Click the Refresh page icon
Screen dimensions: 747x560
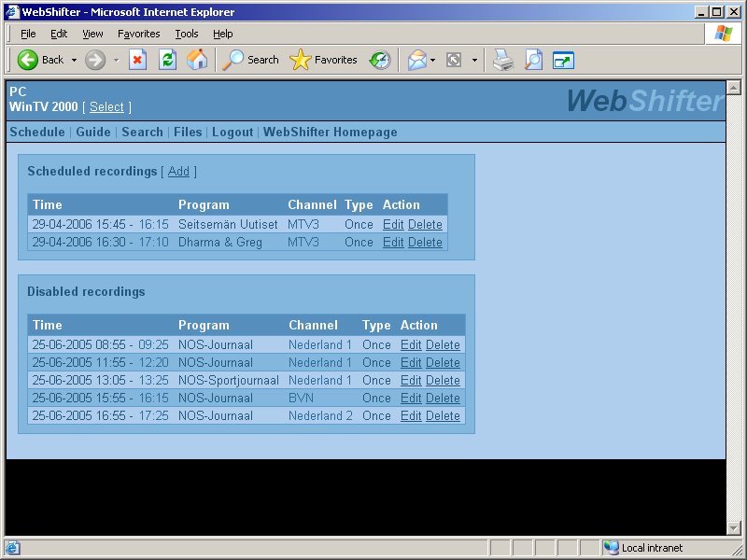[x=167, y=60]
